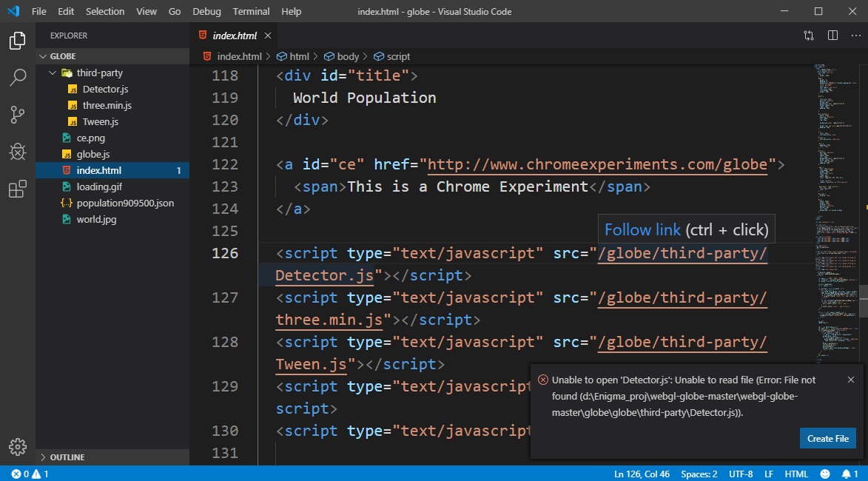868x481 pixels.
Task: Open the Source Control view
Action: pyautogui.click(x=18, y=115)
